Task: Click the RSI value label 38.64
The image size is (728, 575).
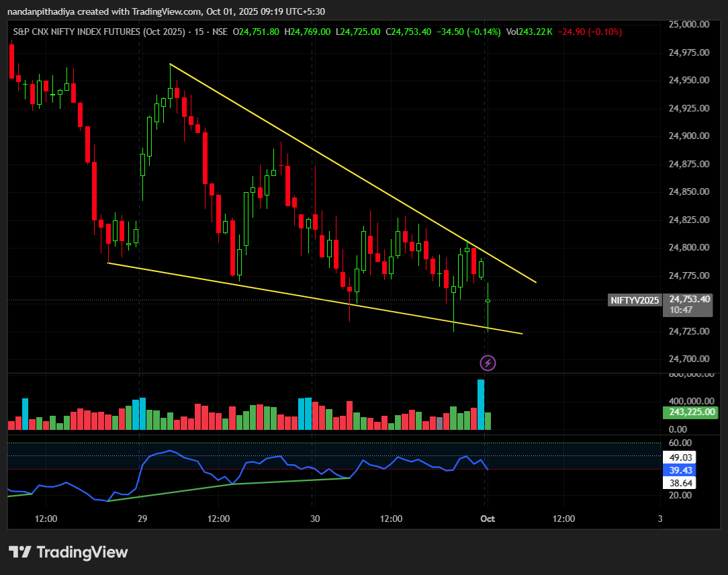Action: coord(679,483)
